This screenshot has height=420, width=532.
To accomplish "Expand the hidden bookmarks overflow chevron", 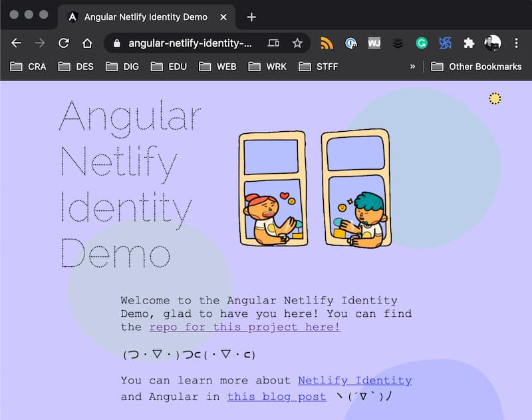I will coord(412,67).
